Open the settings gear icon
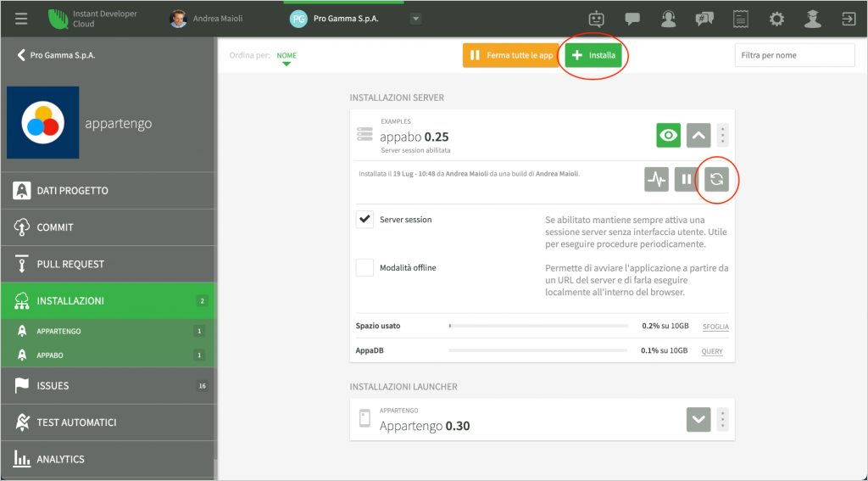 click(x=776, y=20)
